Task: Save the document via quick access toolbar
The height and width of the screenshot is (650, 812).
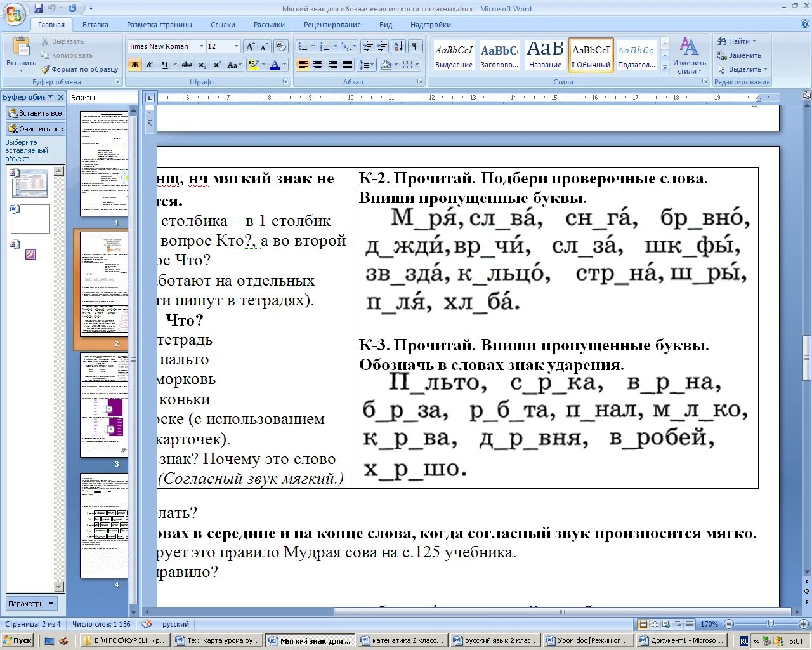Action: click(x=38, y=8)
